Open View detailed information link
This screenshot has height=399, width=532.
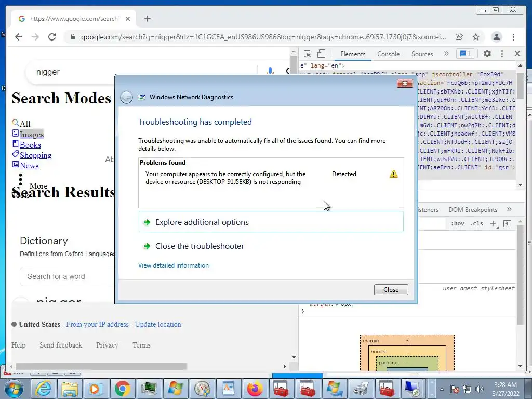pyautogui.click(x=174, y=265)
